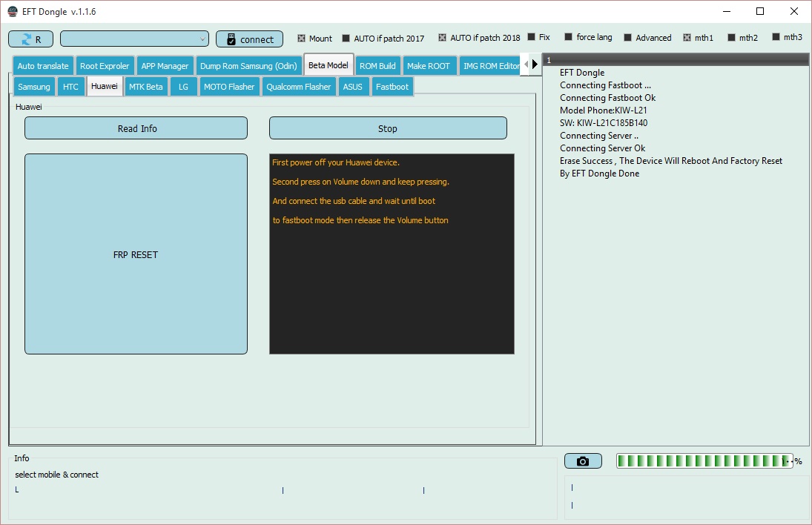Image resolution: width=812 pixels, height=525 pixels.
Task: Open the Fastboot sub-tab
Action: pyautogui.click(x=392, y=87)
